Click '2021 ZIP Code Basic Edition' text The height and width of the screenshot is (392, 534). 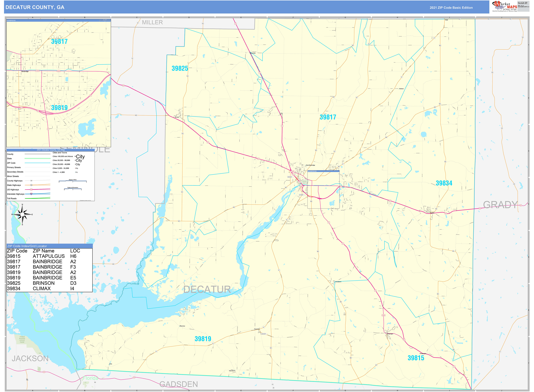click(451, 8)
